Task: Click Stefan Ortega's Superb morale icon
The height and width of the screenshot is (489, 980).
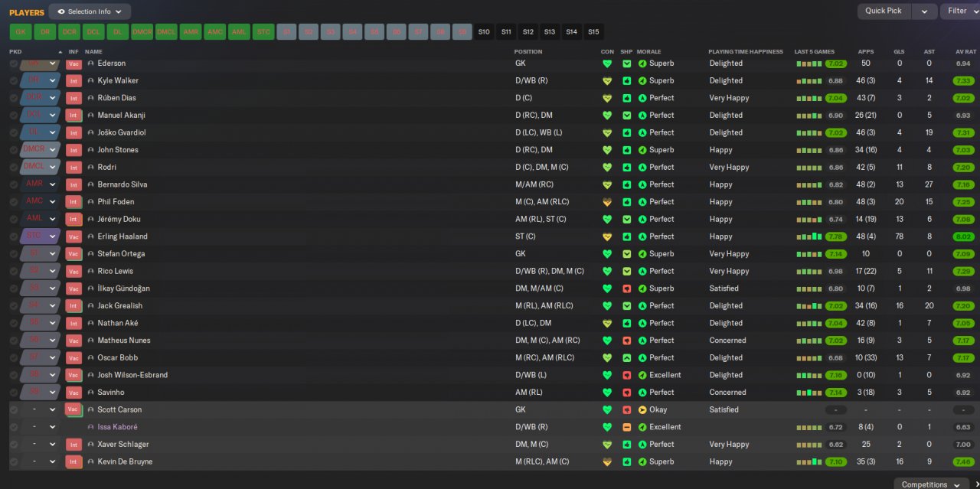Action: [x=642, y=254]
